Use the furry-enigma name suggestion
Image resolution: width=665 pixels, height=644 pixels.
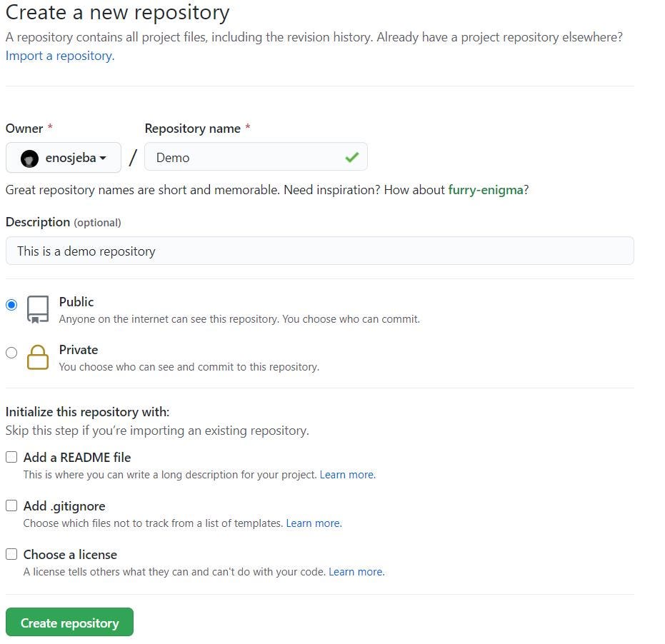point(486,190)
